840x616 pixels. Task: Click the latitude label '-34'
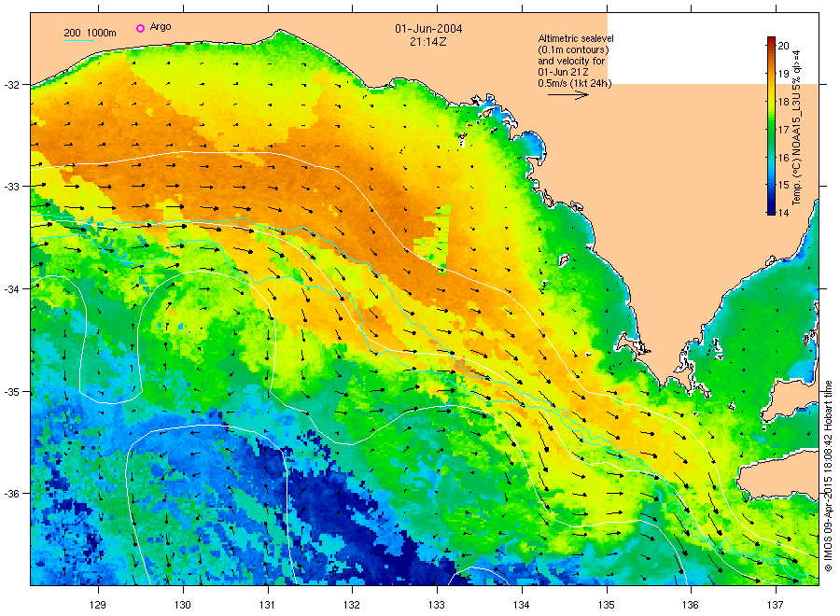12,289
